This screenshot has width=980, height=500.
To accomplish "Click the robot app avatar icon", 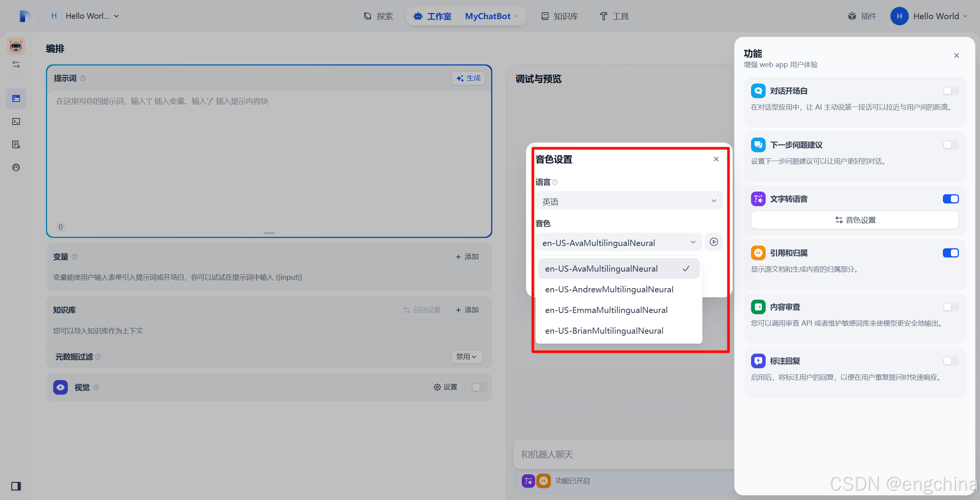I will click(16, 46).
